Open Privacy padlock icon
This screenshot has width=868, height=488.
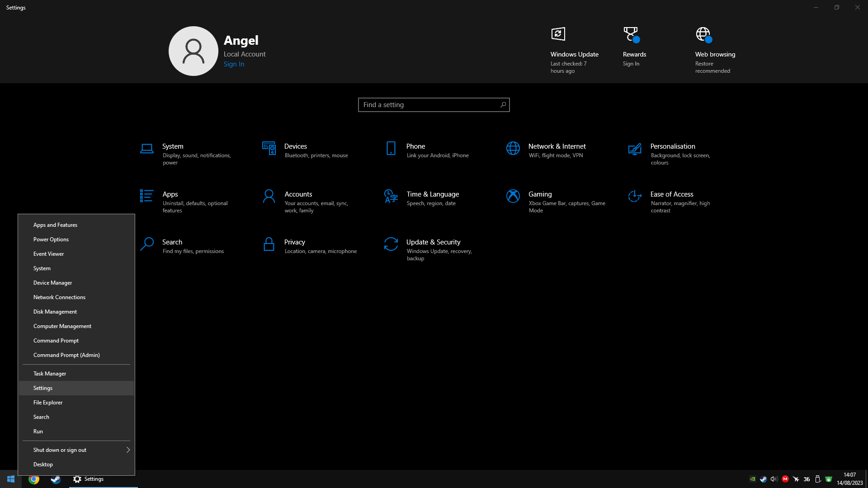click(x=269, y=244)
